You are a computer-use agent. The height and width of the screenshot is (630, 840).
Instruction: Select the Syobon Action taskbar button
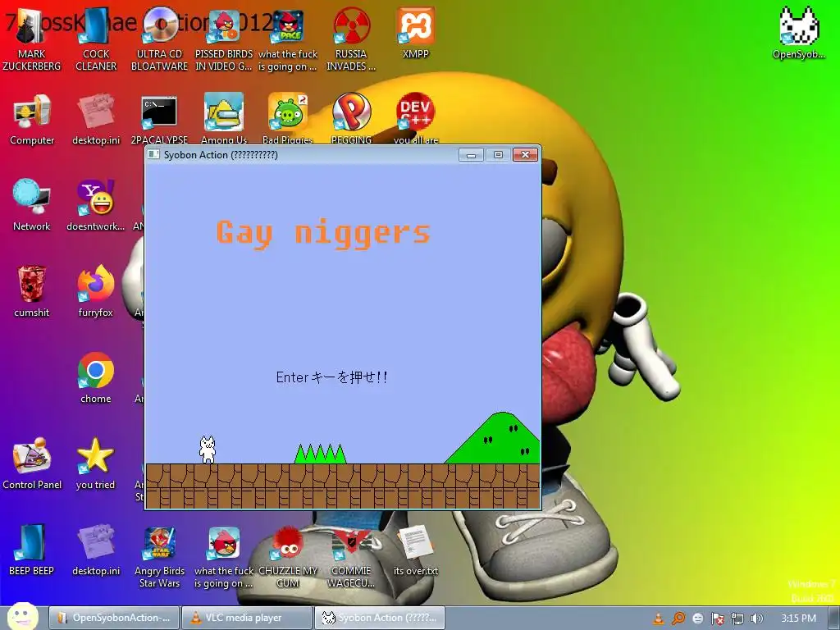[x=379, y=618]
